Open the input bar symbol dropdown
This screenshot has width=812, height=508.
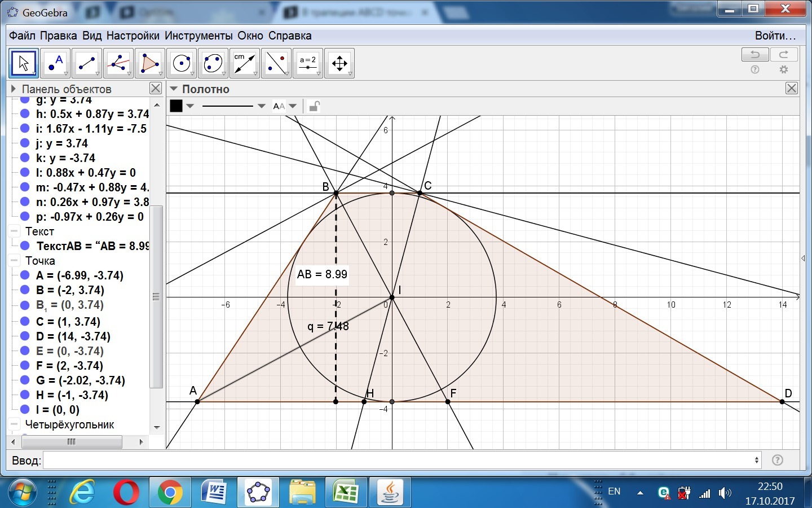[757, 460]
